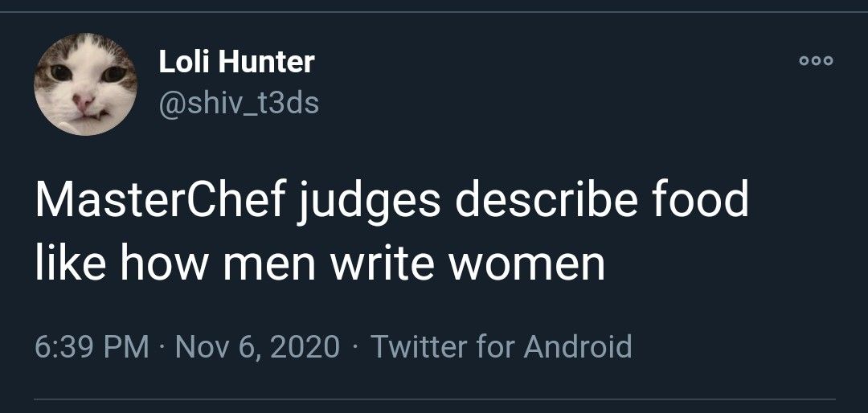
Task: Open the three-dot more options menu
Action: point(816,61)
